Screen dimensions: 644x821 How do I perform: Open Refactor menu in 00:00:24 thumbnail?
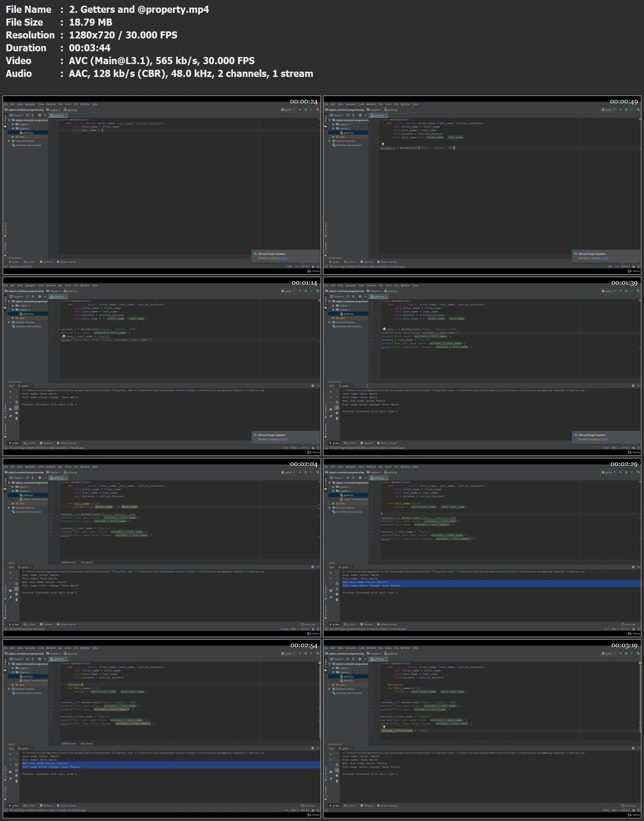pyautogui.click(x=51, y=104)
